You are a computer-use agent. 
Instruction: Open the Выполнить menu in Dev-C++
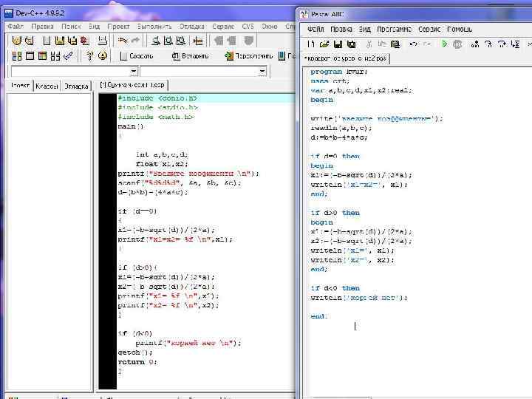point(154,26)
